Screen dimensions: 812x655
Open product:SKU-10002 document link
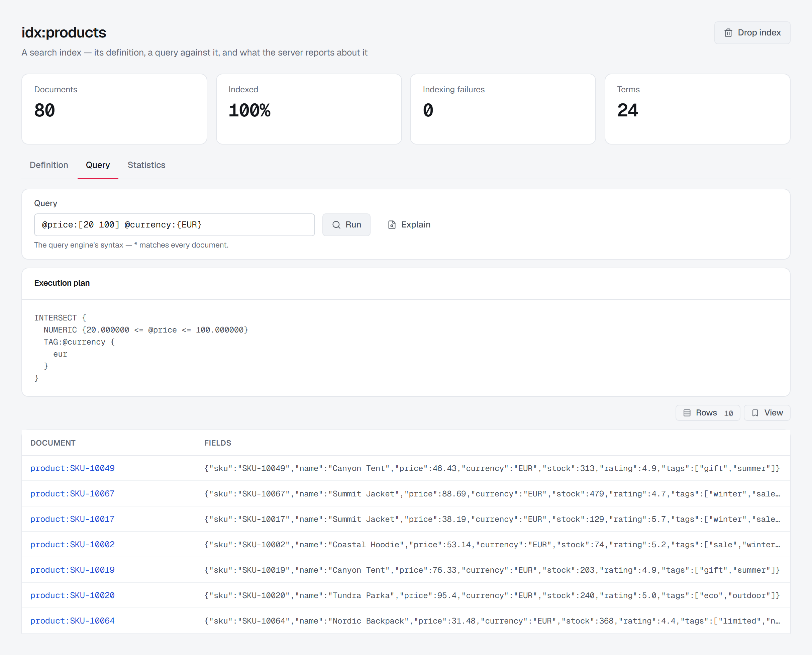coord(73,545)
